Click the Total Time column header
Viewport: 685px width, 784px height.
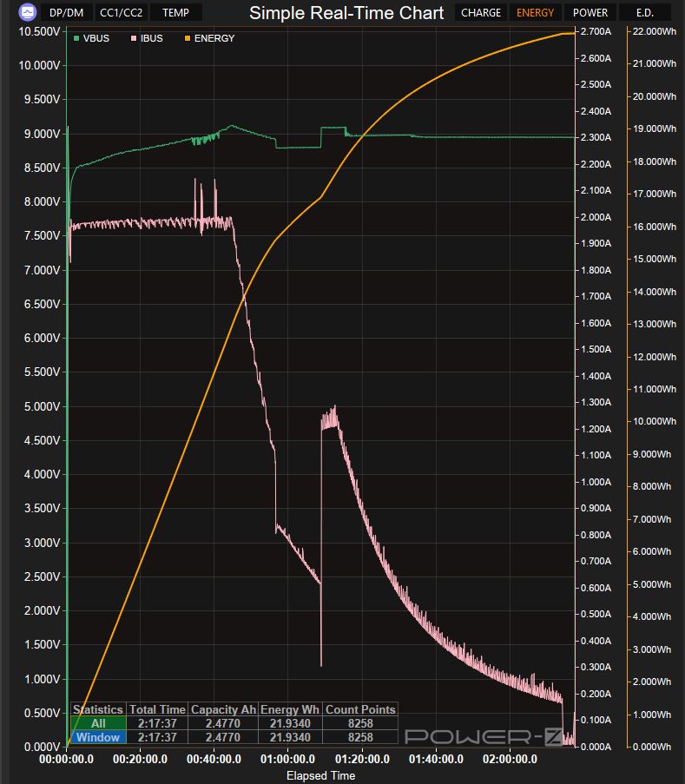point(157,709)
